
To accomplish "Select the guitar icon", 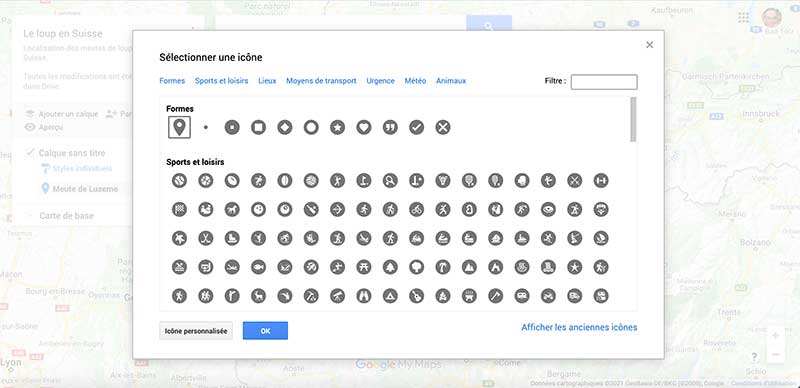I will coord(416,296).
